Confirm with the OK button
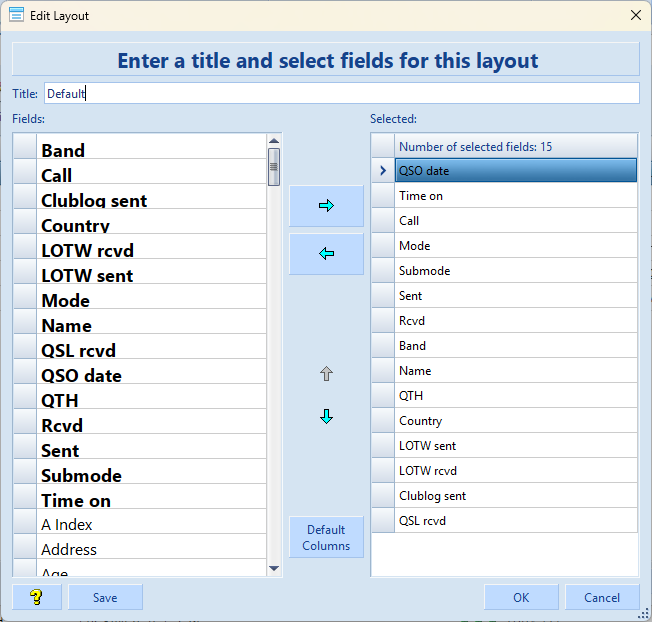The height and width of the screenshot is (622, 652). [521, 597]
